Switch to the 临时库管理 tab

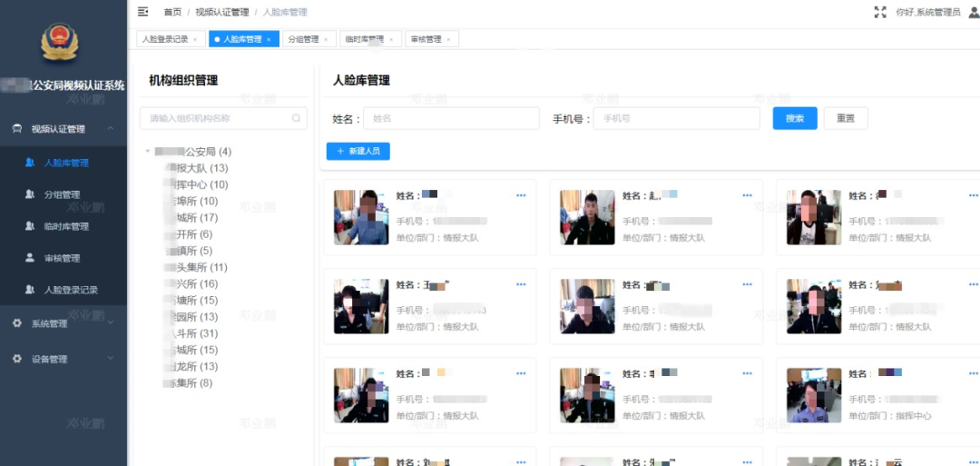click(x=365, y=39)
